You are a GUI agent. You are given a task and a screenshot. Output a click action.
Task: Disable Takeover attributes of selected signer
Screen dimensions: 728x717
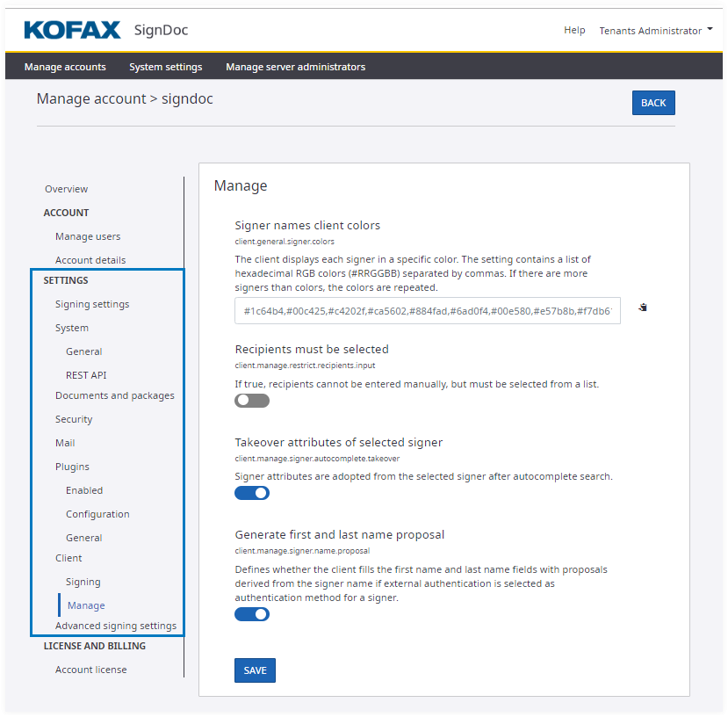252,493
